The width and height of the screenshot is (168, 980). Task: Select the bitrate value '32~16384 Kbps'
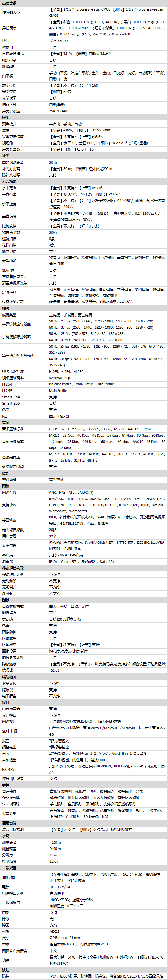pyautogui.click(x=60, y=378)
